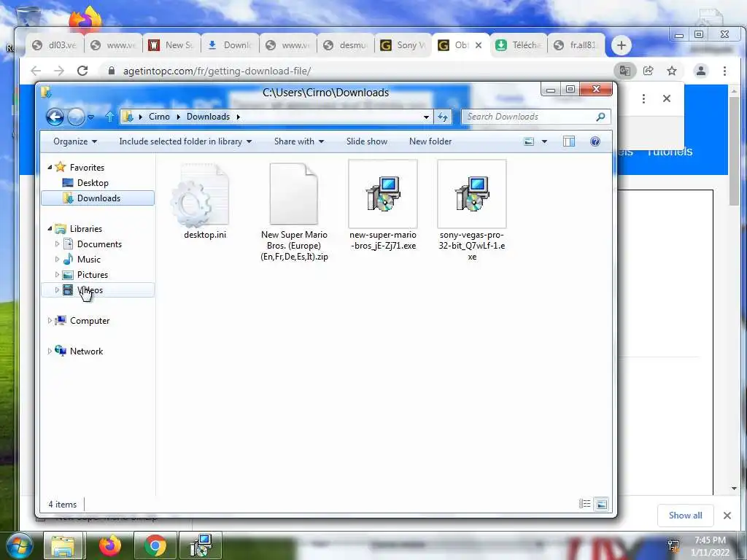Select Desktop under Favorites
This screenshot has width=747, height=560.
[x=93, y=183]
